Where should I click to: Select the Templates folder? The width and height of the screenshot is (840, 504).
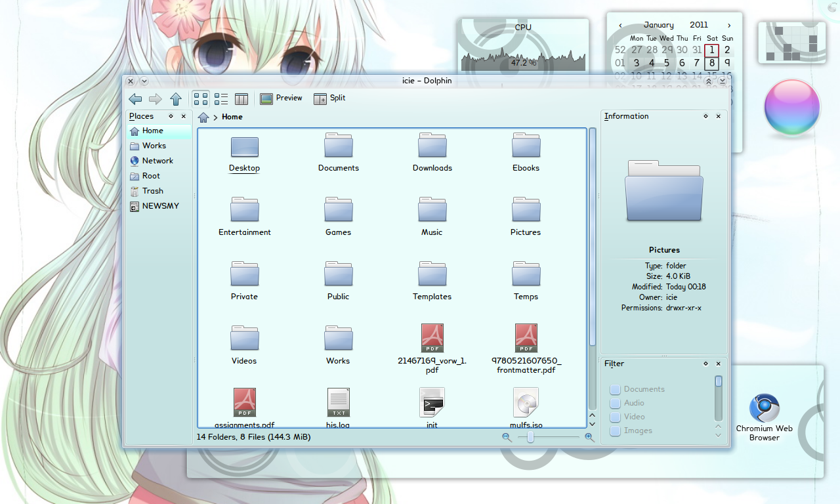pos(432,282)
